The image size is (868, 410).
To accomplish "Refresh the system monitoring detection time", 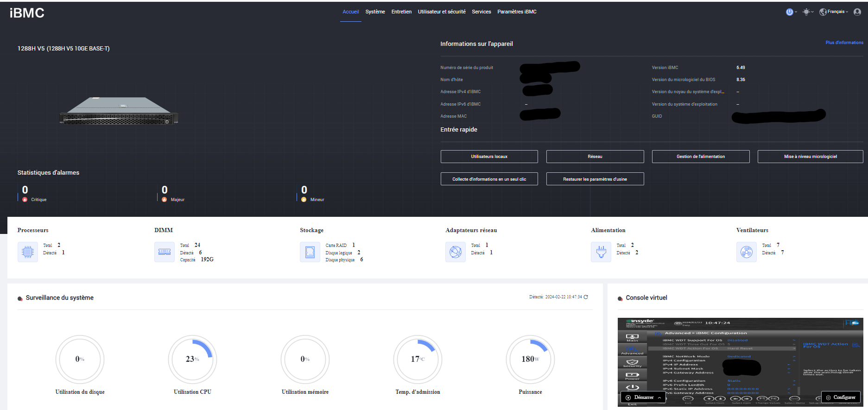I will coord(586,297).
